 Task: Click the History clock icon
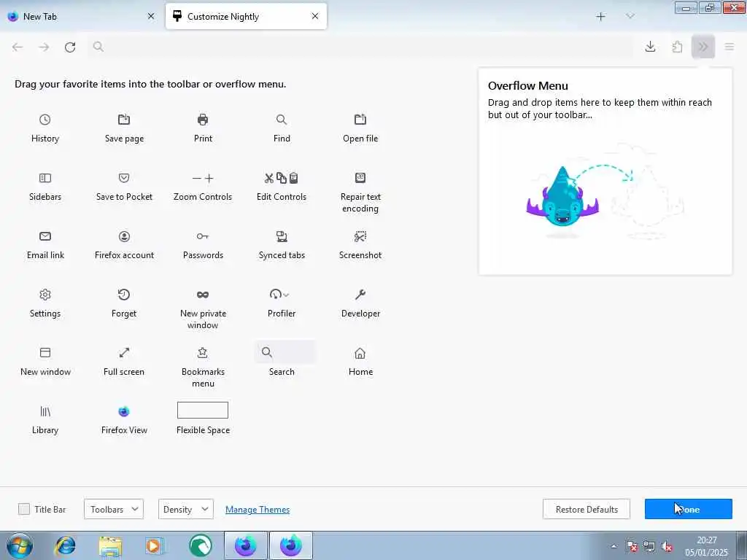click(x=44, y=120)
